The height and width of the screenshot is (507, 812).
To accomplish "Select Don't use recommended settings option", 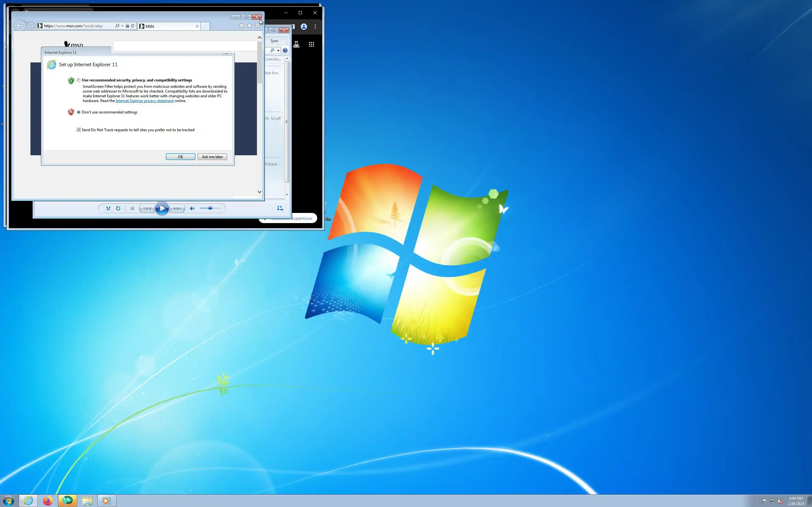I will click(x=79, y=112).
